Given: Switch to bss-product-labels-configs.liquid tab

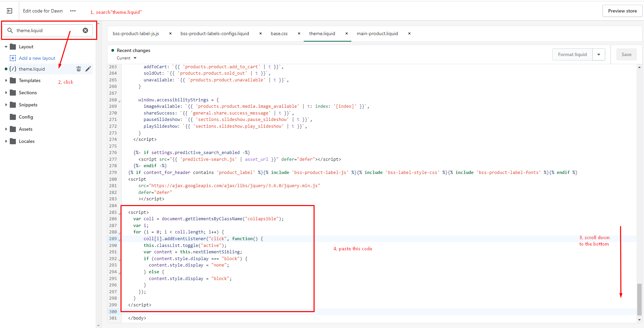Looking at the screenshot, I should (x=215, y=33).
